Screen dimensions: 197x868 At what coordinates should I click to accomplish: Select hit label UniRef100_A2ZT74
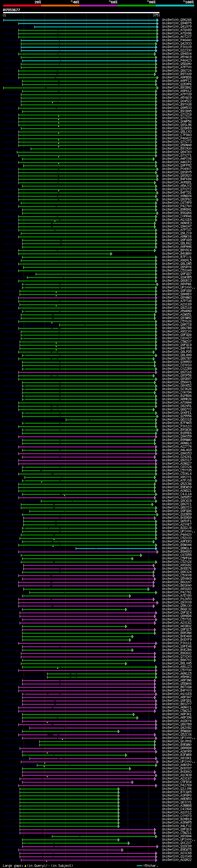pyautogui.click(x=176, y=446)
